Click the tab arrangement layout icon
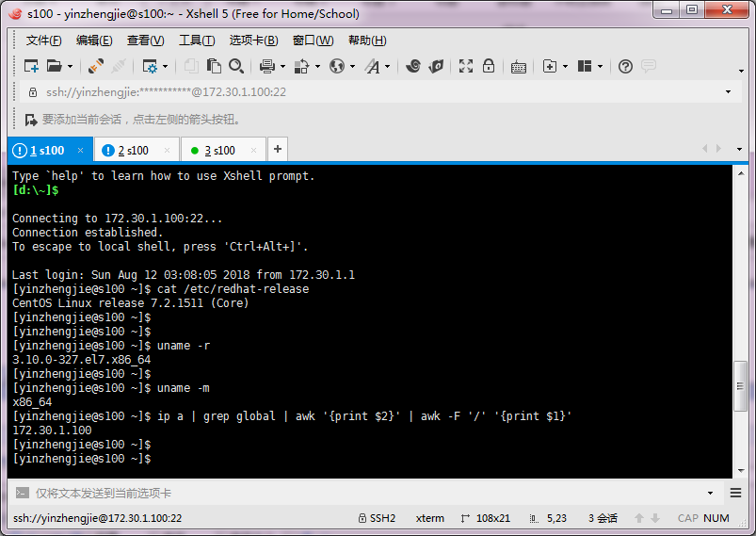756x536 pixels. click(x=585, y=66)
